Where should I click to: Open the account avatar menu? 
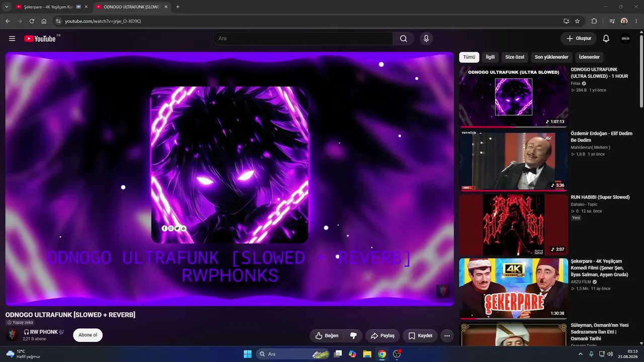pyautogui.click(x=625, y=39)
